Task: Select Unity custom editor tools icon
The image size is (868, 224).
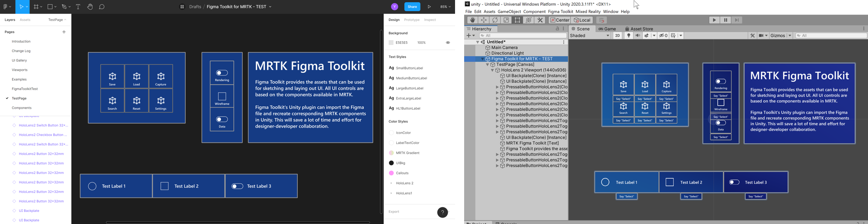Action: point(540,20)
